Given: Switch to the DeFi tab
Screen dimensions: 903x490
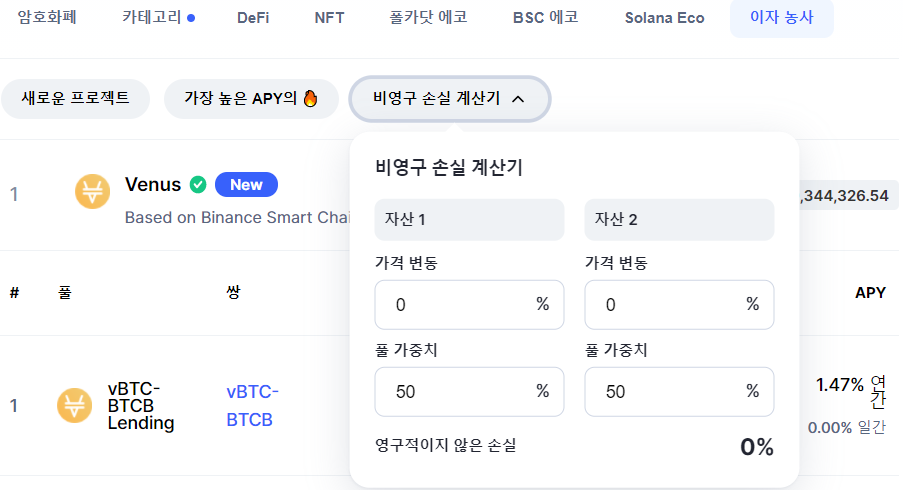Looking at the screenshot, I should pos(253,18).
